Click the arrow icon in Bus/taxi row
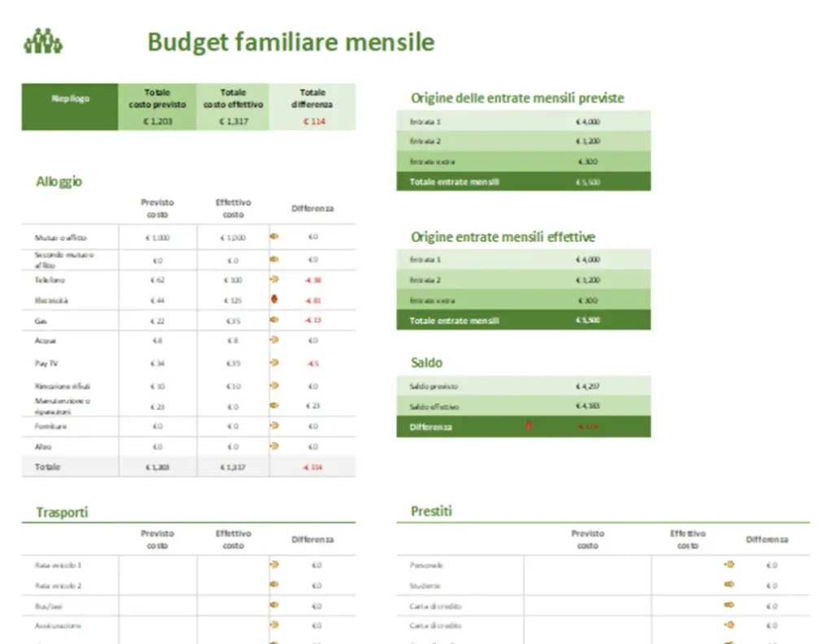This screenshot has height=644, width=833. [x=274, y=605]
